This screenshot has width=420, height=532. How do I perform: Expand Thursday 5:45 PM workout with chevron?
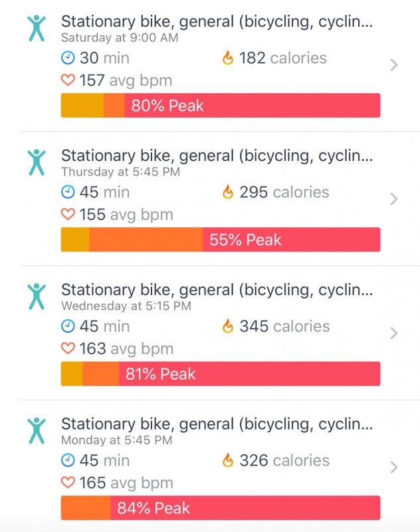[393, 199]
